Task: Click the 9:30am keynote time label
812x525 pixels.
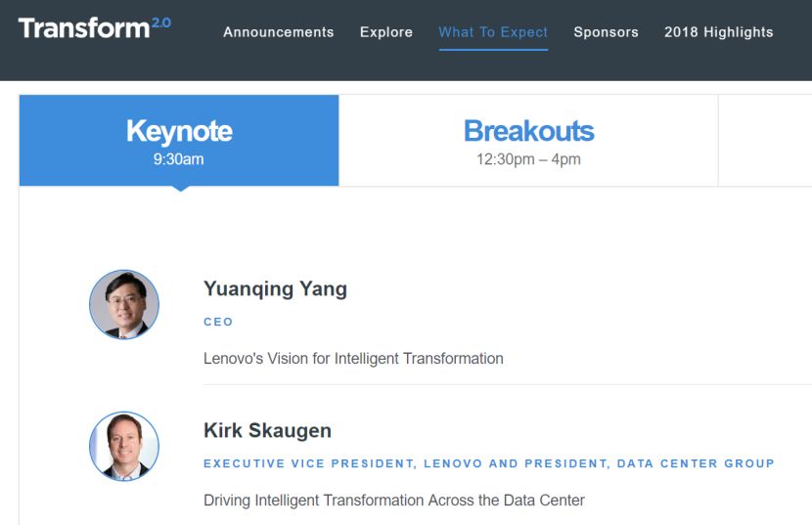Action: click(x=178, y=158)
